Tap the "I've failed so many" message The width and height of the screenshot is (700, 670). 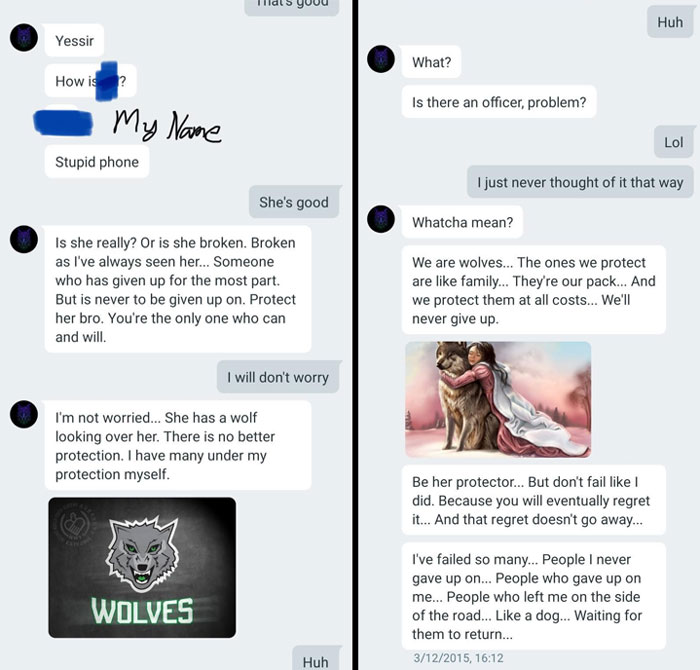tap(534, 596)
